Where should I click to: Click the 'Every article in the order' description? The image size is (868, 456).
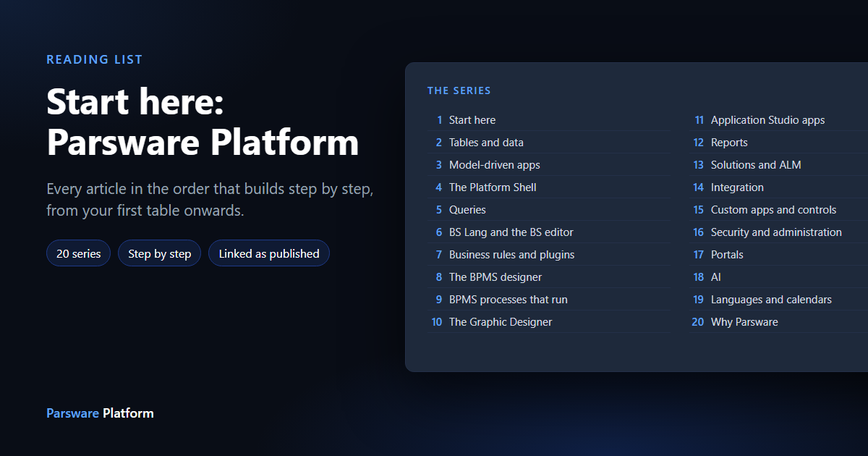(210, 200)
